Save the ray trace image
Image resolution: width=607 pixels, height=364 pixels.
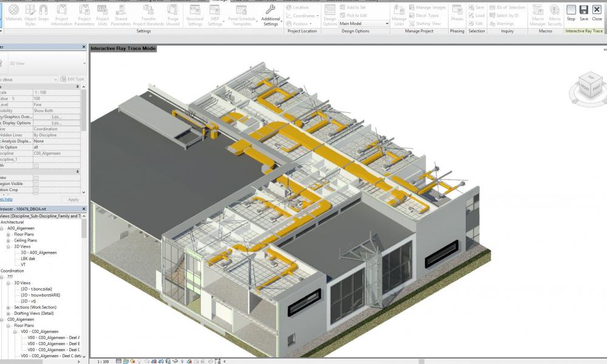click(x=583, y=13)
